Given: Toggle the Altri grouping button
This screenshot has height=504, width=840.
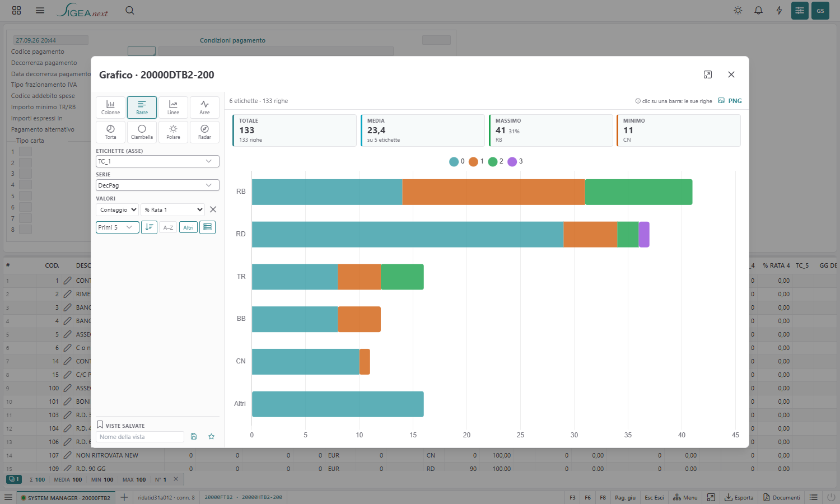Looking at the screenshot, I should tap(188, 227).
